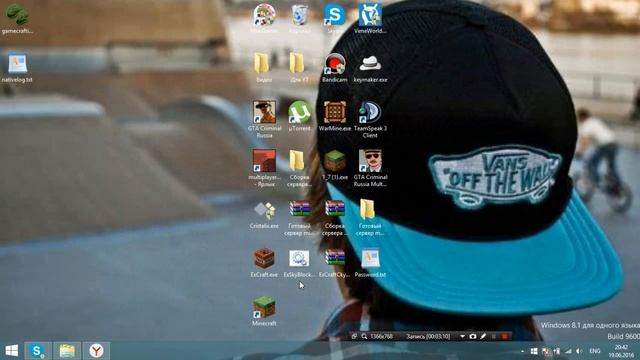Viewport: 640px width, 360px height.
Task: Select the Cristalix.exe icon
Action: pos(264,210)
